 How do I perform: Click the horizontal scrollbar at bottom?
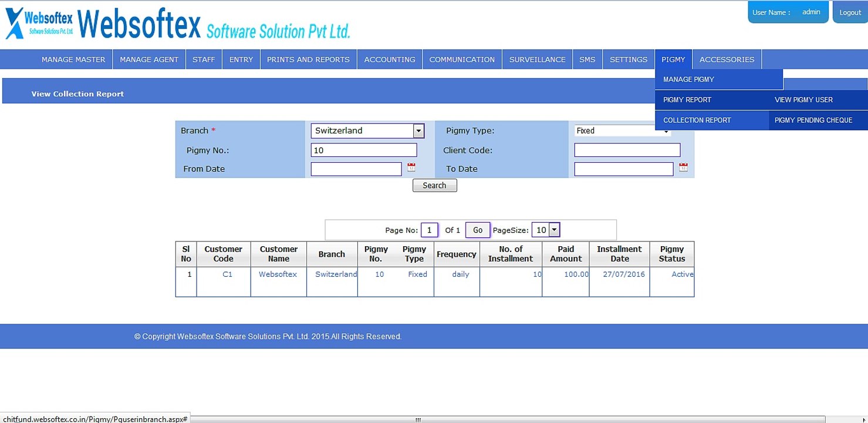[508, 419]
